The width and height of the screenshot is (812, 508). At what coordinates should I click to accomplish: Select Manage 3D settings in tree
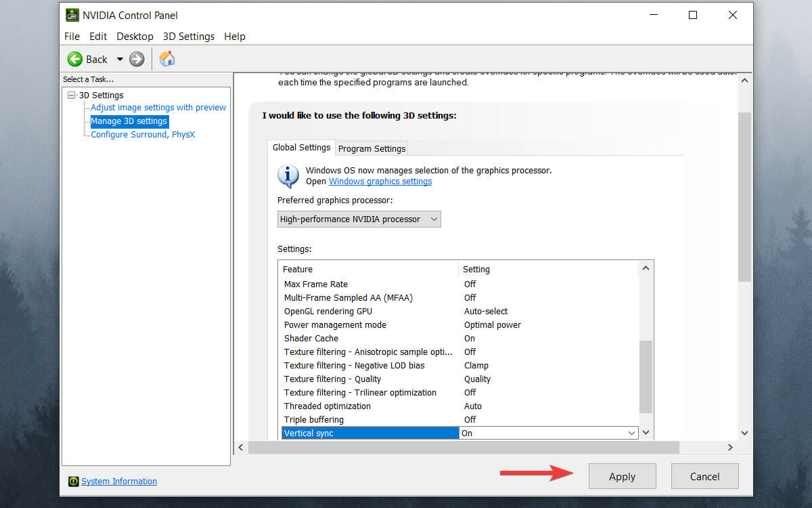[x=129, y=121]
